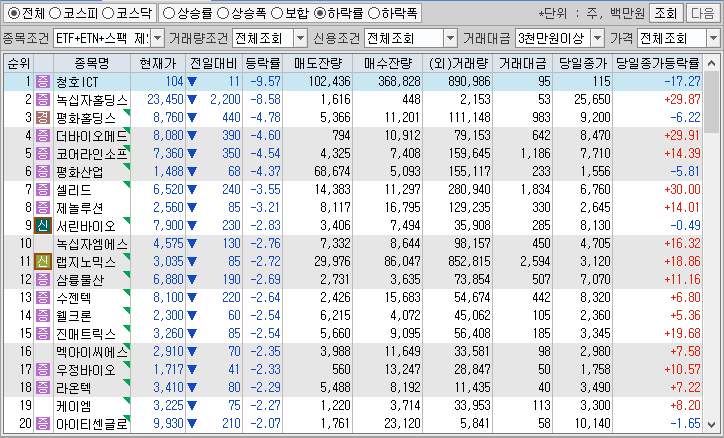The height and width of the screenshot is (438, 724).
Task: Click the 증 badge beside 녹십자홀딩스
Action: click(x=43, y=100)
